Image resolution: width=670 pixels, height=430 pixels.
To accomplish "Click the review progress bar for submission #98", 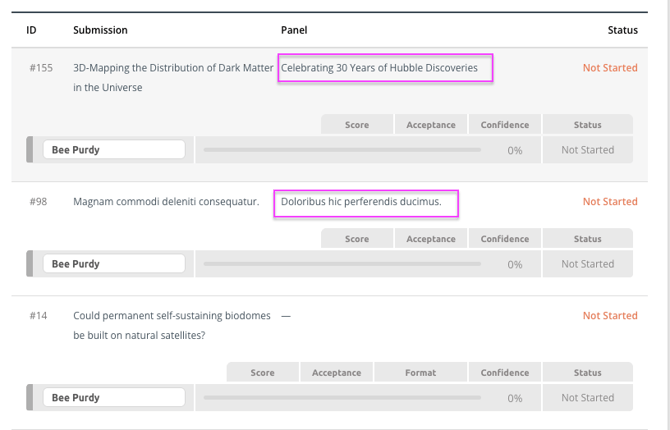I will [x=342, y=264].
